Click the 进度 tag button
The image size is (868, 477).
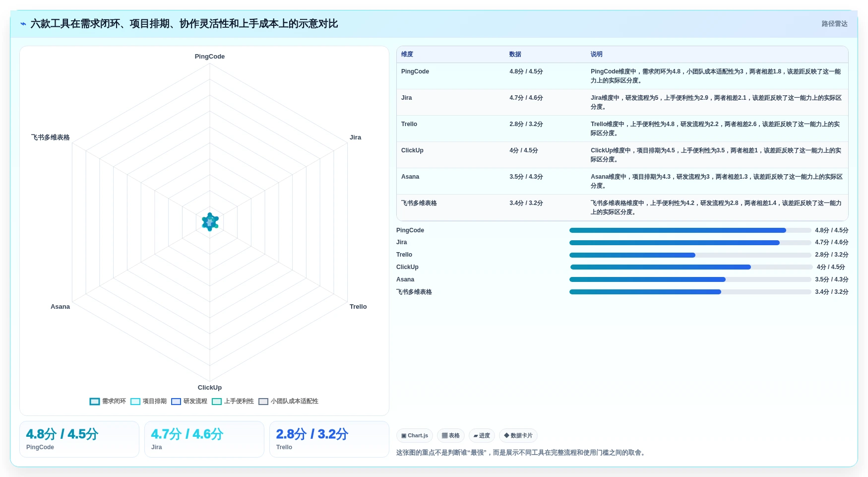tap(482, 436)
